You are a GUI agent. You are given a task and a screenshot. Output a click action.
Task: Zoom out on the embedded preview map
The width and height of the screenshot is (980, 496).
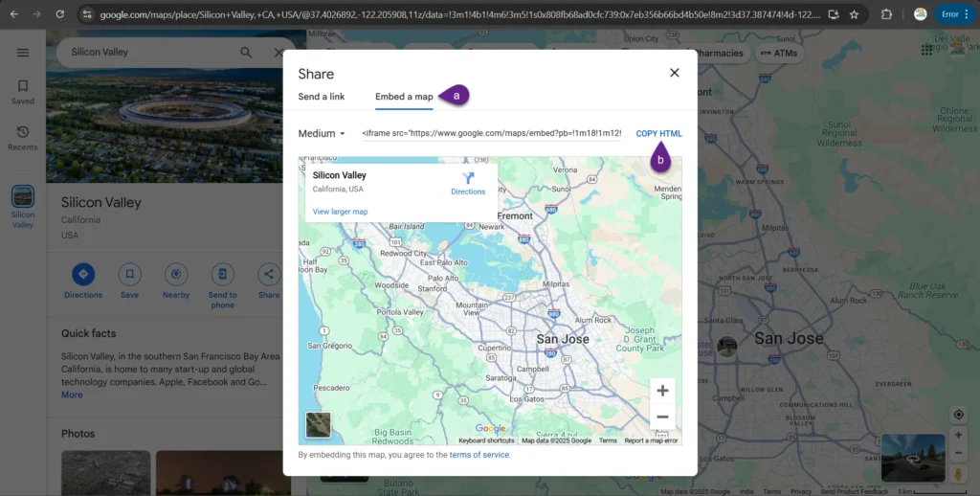tap(662, 417)
